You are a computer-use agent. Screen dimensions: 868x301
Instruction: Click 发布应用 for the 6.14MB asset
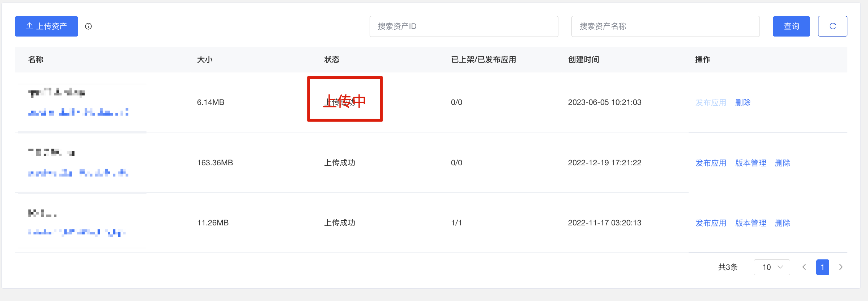point(711,102)
